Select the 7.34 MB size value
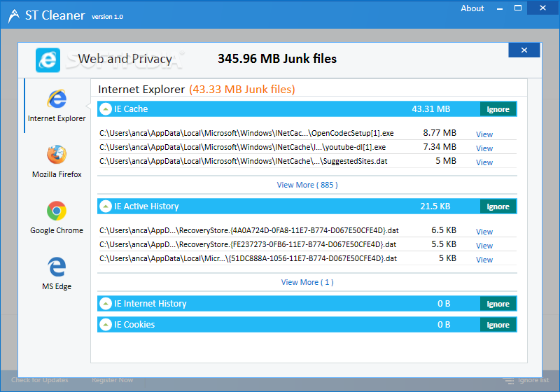This screenshot has height=392, width=560. (440, 147)
